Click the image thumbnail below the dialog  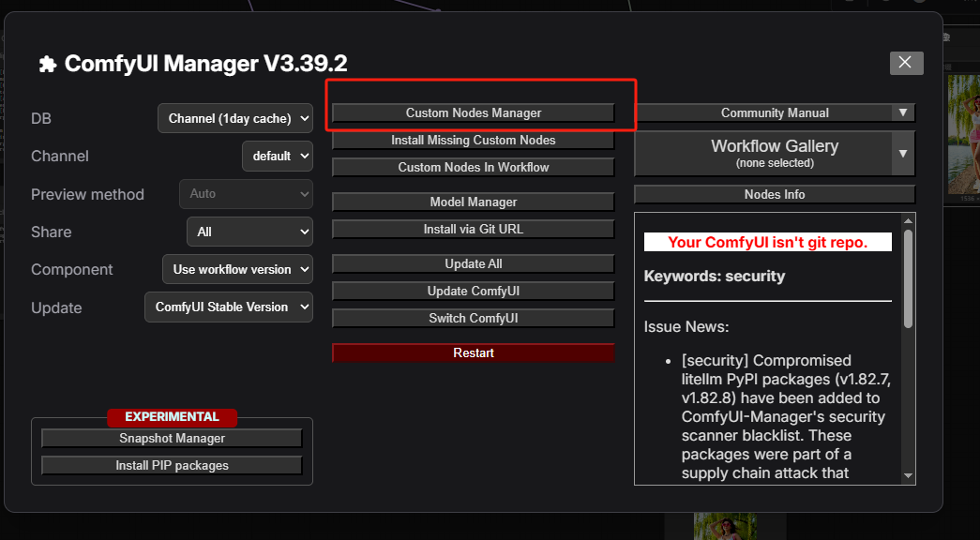[725, 526]
